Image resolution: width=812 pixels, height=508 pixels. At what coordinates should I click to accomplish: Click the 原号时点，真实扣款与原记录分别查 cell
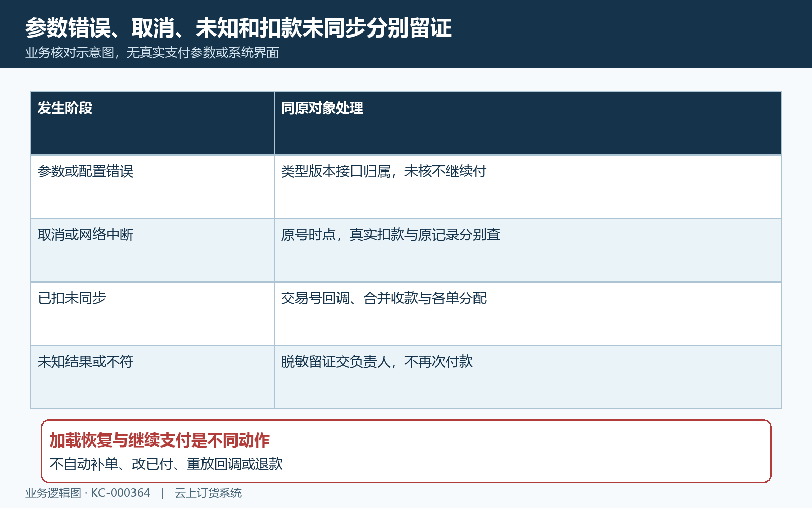point(528,250)
